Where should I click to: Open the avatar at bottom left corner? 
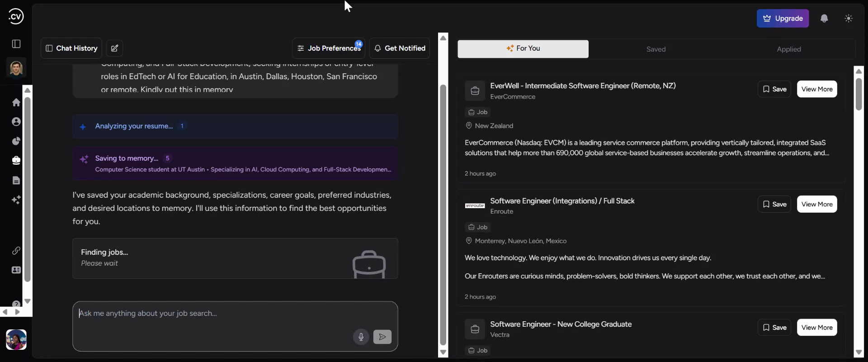[x=16, y=339]
